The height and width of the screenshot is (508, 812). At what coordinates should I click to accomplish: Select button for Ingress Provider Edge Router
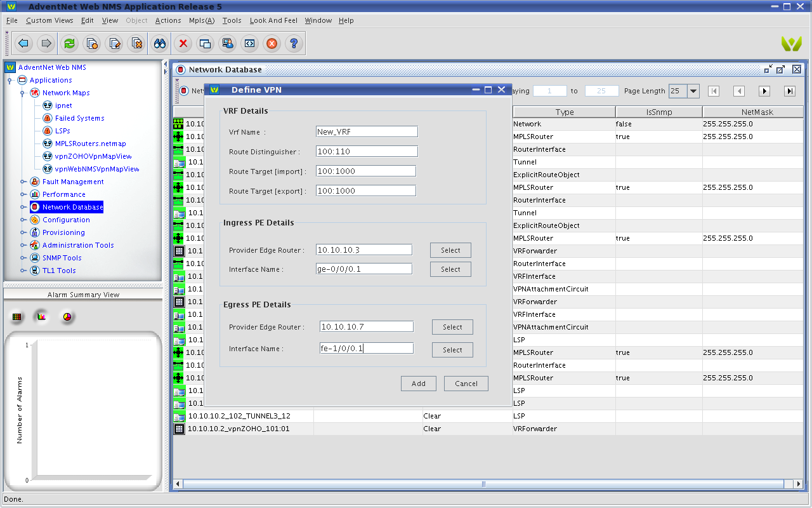pos(450,250)
